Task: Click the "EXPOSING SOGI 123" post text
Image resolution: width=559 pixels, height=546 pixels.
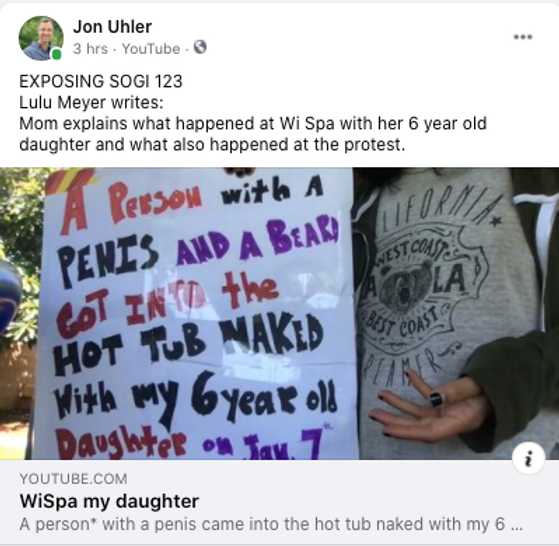Action: click(x=101, y=81)
